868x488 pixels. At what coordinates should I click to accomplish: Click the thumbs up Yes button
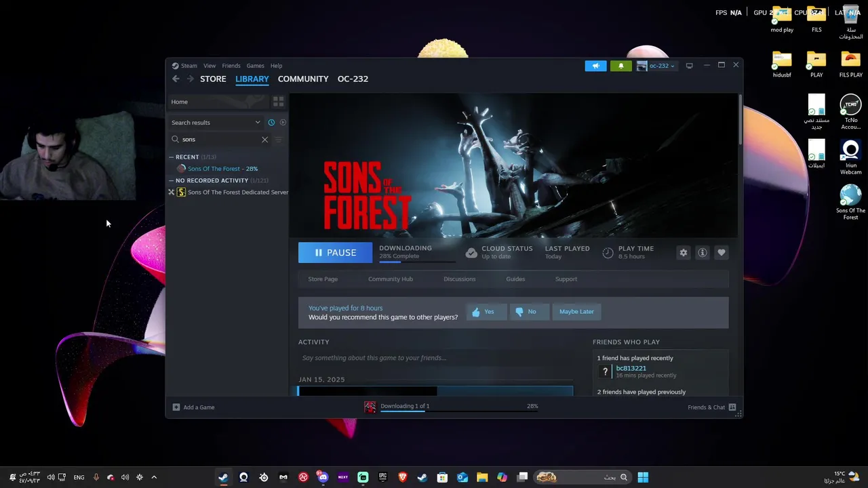486,312
